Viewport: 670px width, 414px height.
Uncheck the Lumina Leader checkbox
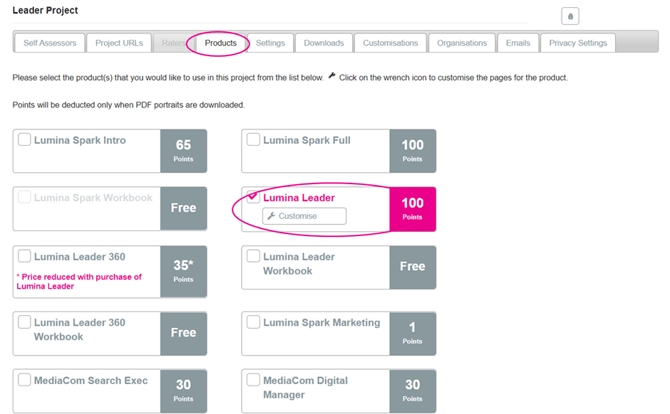click(x=253, y=197)
